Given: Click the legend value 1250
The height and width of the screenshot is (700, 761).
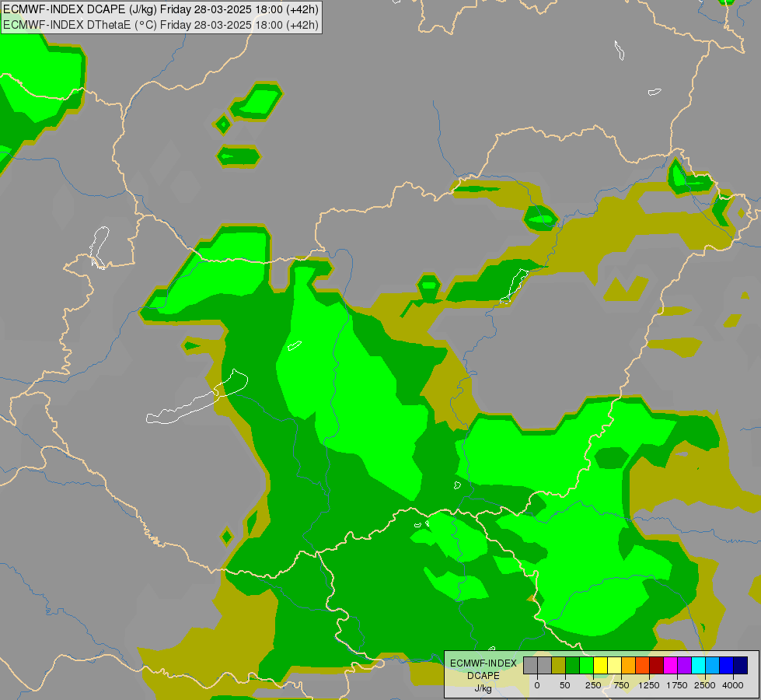Looking at the screenshot, I should coord(649,685).
